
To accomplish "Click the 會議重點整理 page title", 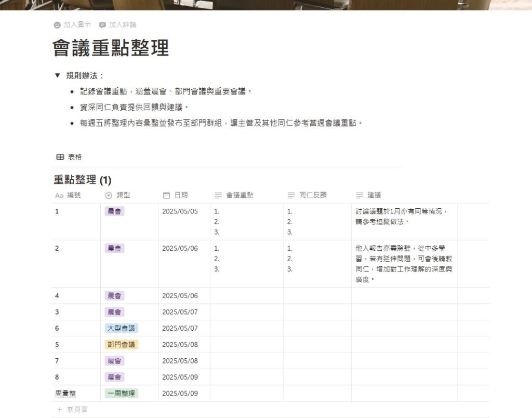I will point(111,48).
